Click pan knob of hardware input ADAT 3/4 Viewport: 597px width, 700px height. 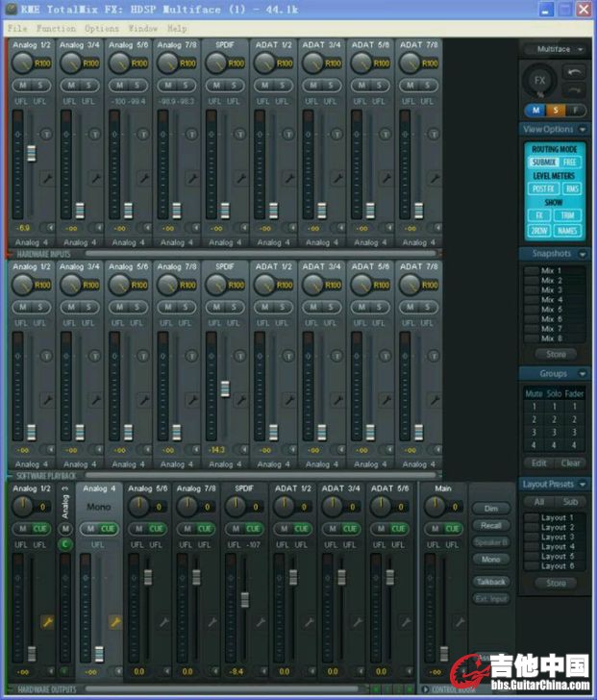[312, 63]
